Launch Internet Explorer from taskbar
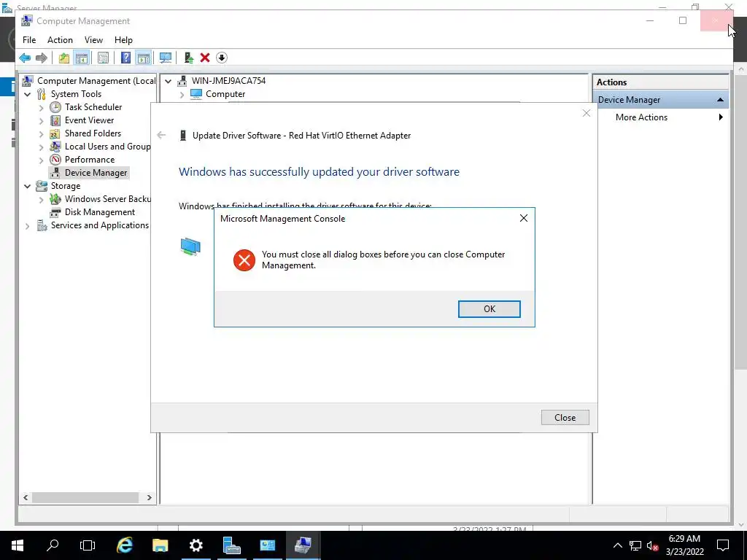Viewport: 747px width, 560px height. coord(124,545)
